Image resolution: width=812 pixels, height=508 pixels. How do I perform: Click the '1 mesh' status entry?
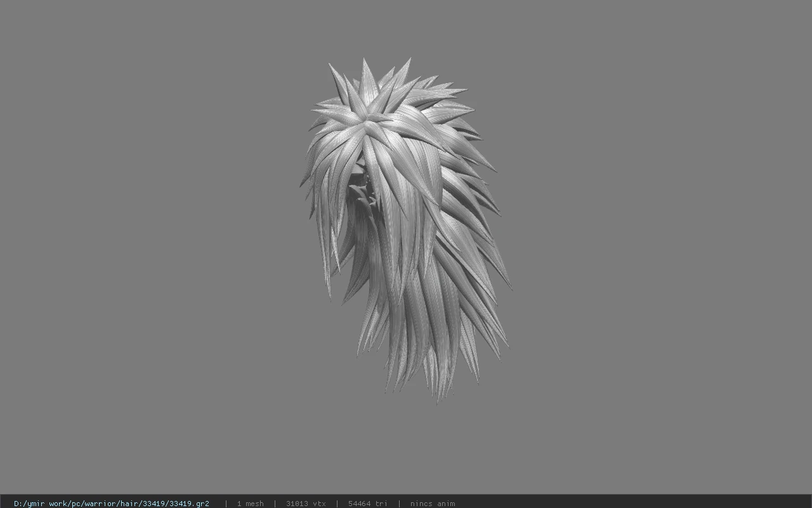click(x=250, y=504)
